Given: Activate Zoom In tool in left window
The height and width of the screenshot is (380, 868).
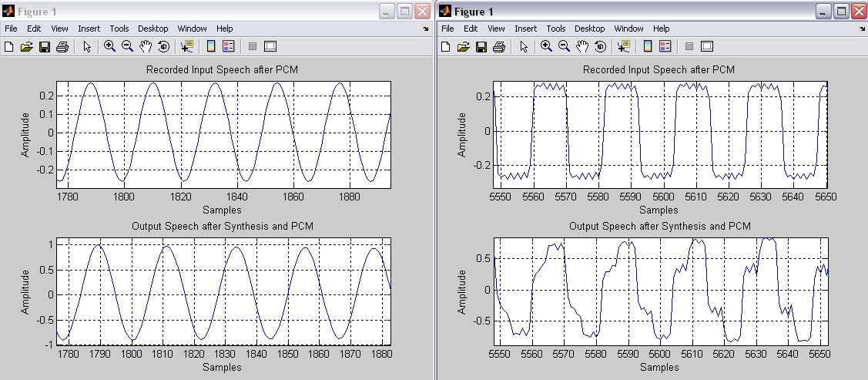Looking at the screenshot, I should (x=109, y=46).
